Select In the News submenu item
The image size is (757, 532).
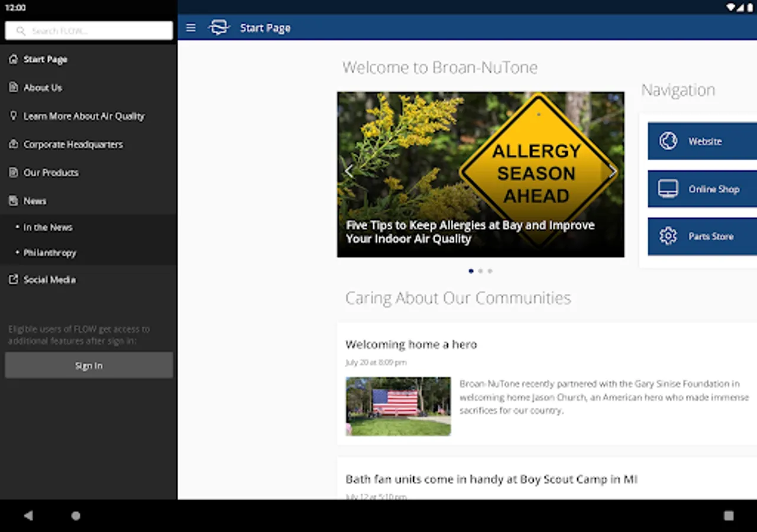tap(89, 228)
